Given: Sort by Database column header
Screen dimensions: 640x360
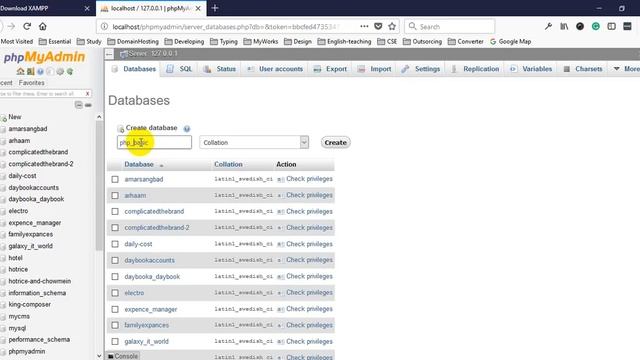Looking at the screenshot, I should 139,164.
